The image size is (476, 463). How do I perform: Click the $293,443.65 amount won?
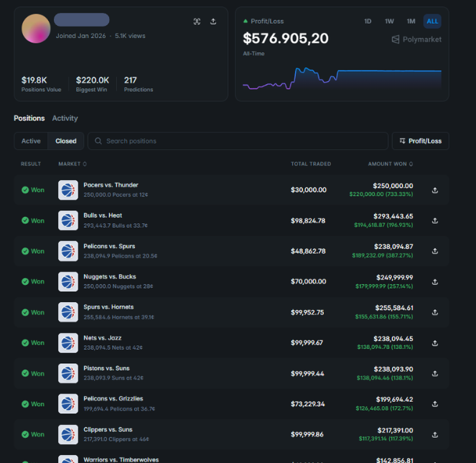pos(393,217)
